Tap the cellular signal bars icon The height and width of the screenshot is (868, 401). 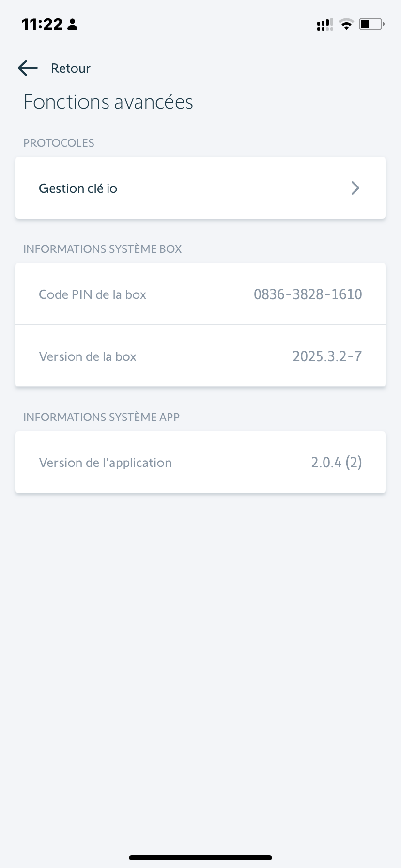[324, 24]
